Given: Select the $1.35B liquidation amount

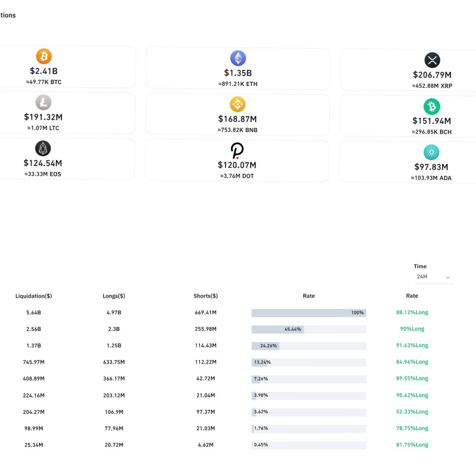Looking at the screenshot, I should pos(238,73).
